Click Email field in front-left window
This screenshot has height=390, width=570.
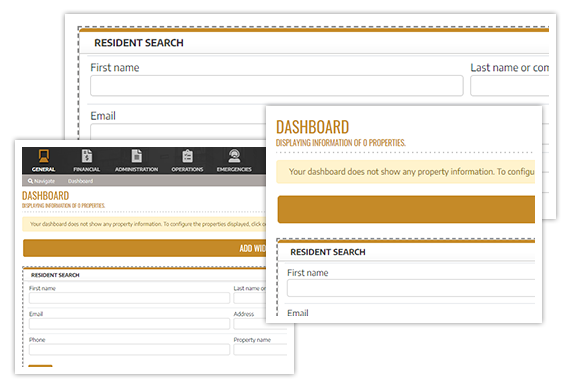click(129, 324)
